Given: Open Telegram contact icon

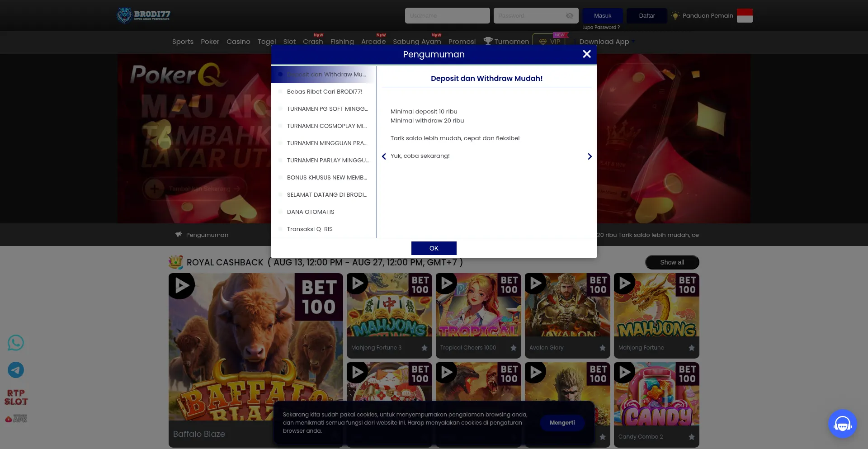Looking at the screenshot, I should 16,370.
